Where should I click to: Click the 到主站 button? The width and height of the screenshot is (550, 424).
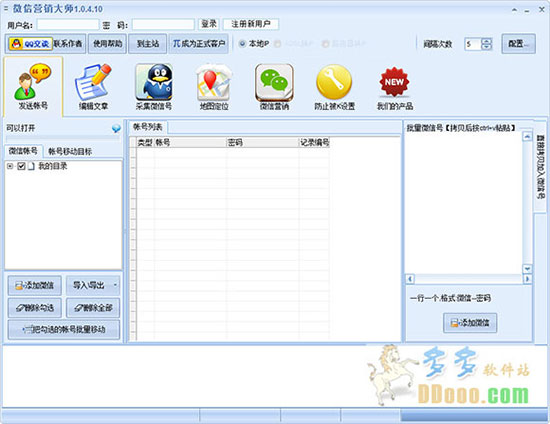tap(148, 44)
